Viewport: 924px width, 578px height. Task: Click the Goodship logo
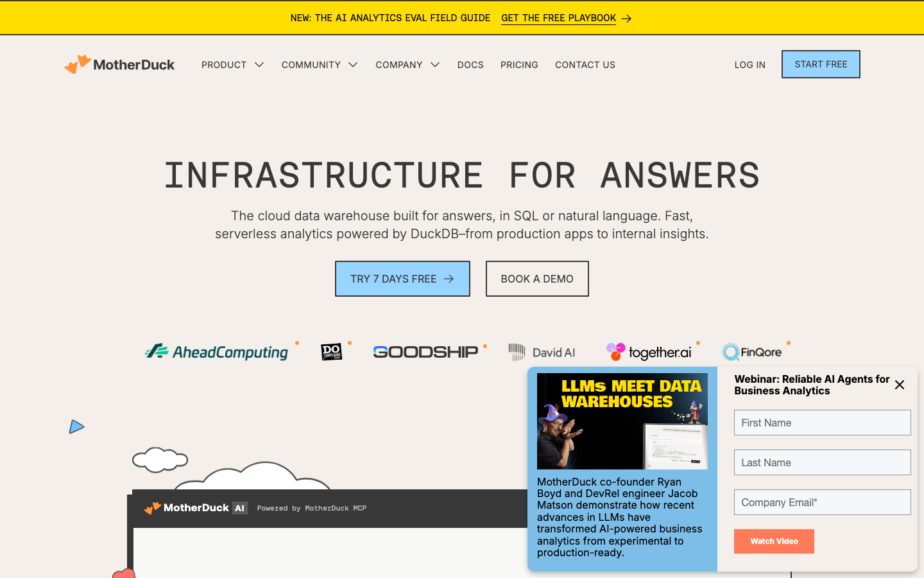point(425,352)
